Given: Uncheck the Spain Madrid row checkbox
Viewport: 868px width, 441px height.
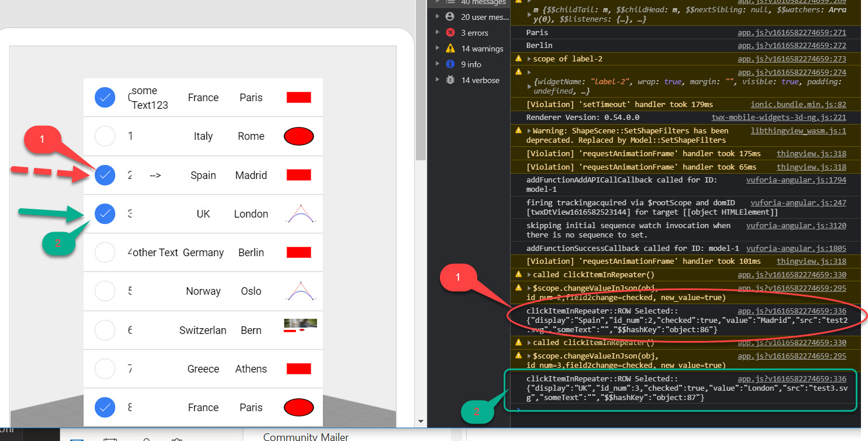Looking at the screenshot, I should coord(105,175).
